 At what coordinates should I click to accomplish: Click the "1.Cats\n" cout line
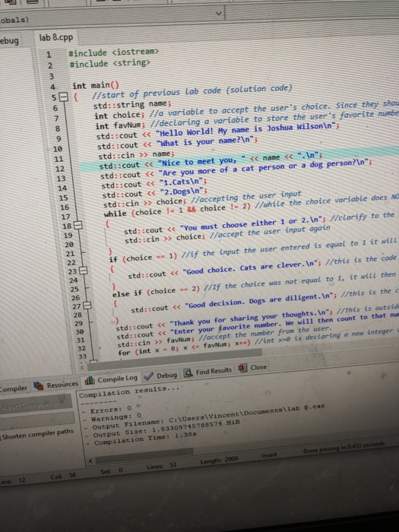pyautogui.click(x=154, y=183)
